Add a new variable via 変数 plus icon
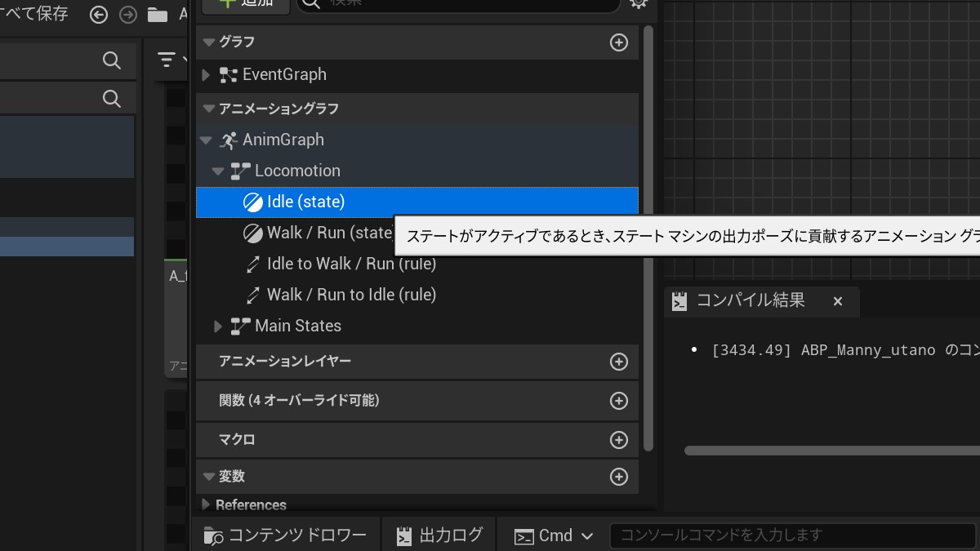This screenshot has width=980, height=551. (x=619, y=477)
